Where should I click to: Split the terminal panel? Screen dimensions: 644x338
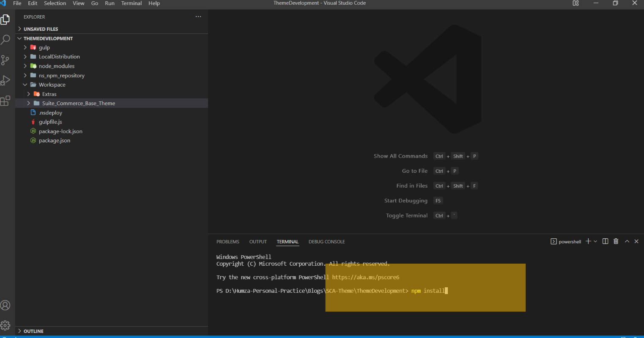coord(605,241)
